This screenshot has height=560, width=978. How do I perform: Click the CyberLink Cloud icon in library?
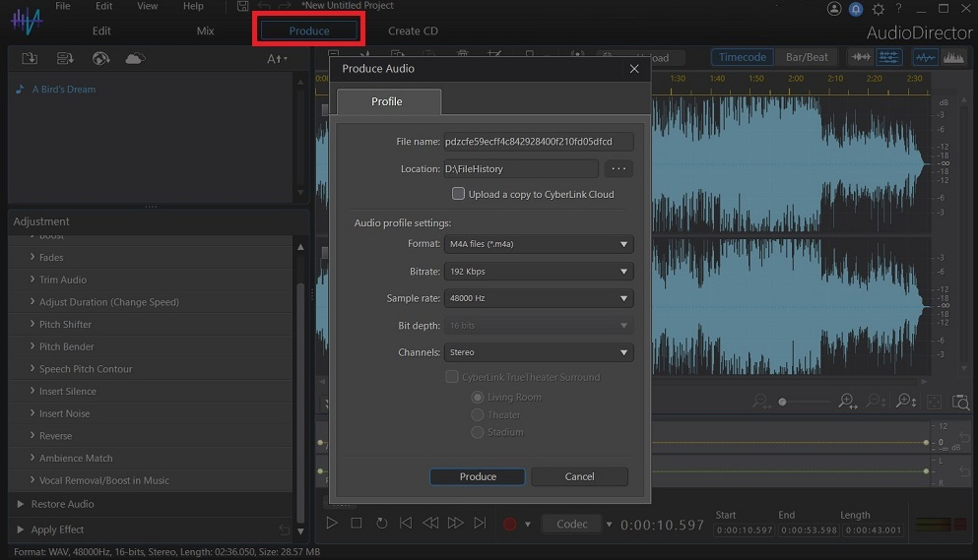135,59
